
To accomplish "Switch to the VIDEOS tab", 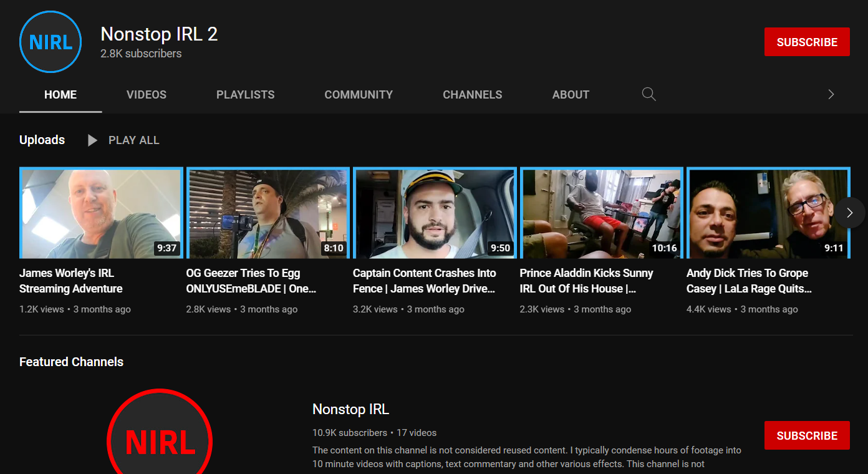I will [147, 95].
